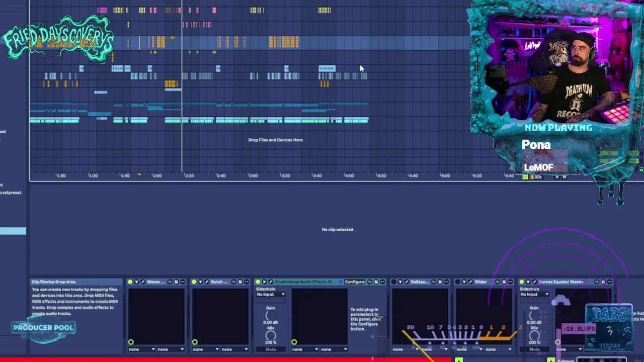This screenshot has width=644, height=362.
Task: Click the DeEsser device wrench icon
Action: 407,282
